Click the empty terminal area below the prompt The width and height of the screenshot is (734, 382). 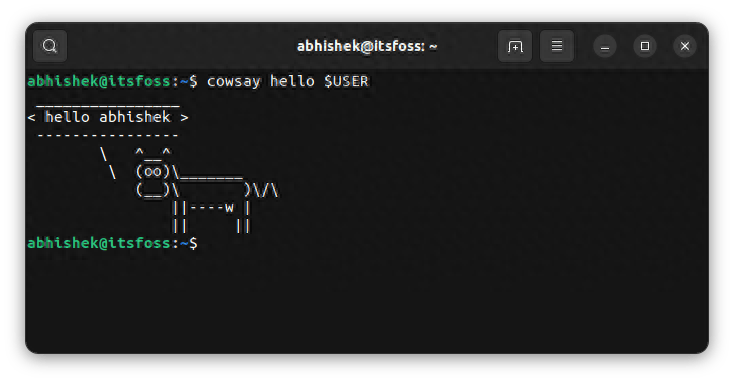[367, 302]
